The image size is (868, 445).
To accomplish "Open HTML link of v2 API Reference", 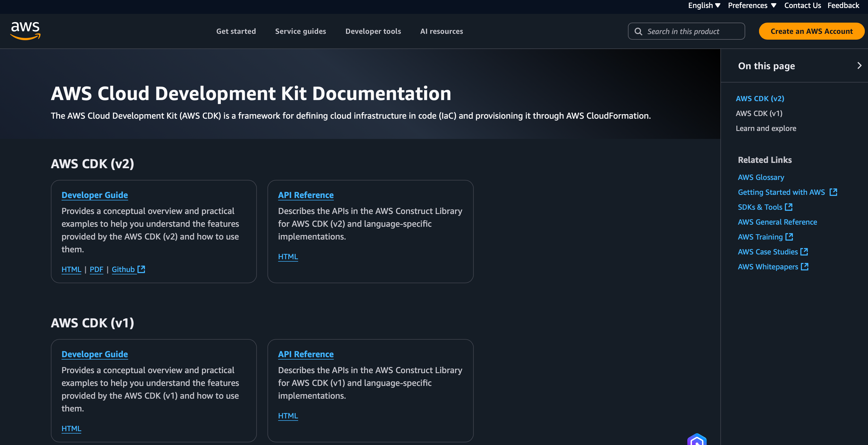I will (288, 257).
